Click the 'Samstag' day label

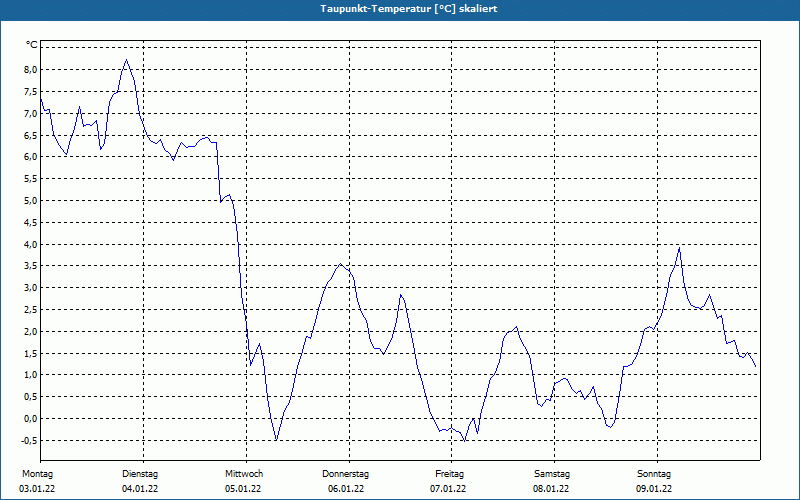tap(552, 474)
